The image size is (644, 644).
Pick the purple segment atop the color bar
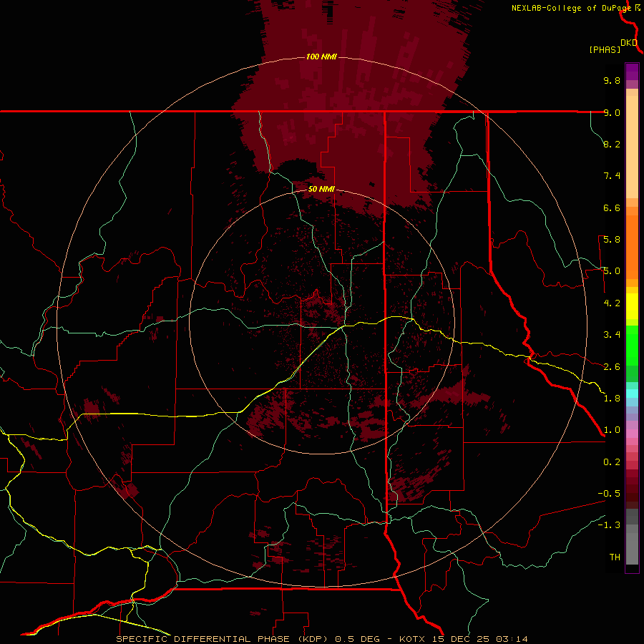pyautogui.click(x=632, y=72)
